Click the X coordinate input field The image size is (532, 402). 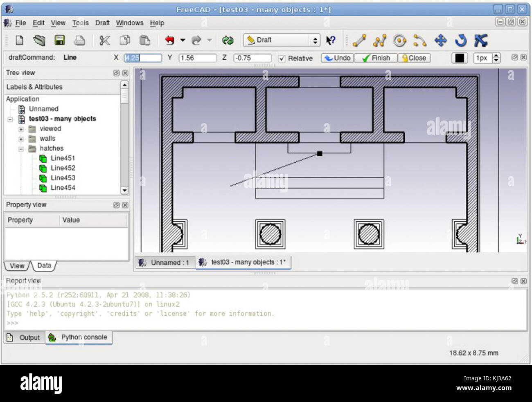143,58
